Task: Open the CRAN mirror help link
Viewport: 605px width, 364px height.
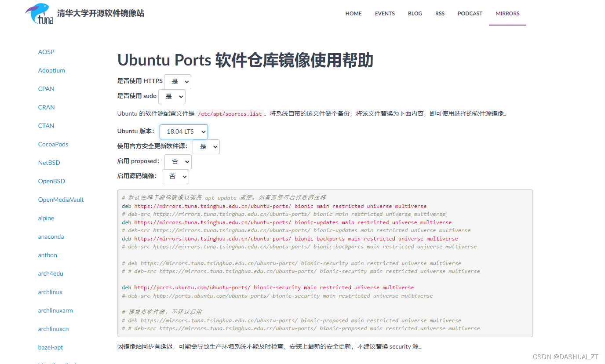Action: (x=47, y=107)
